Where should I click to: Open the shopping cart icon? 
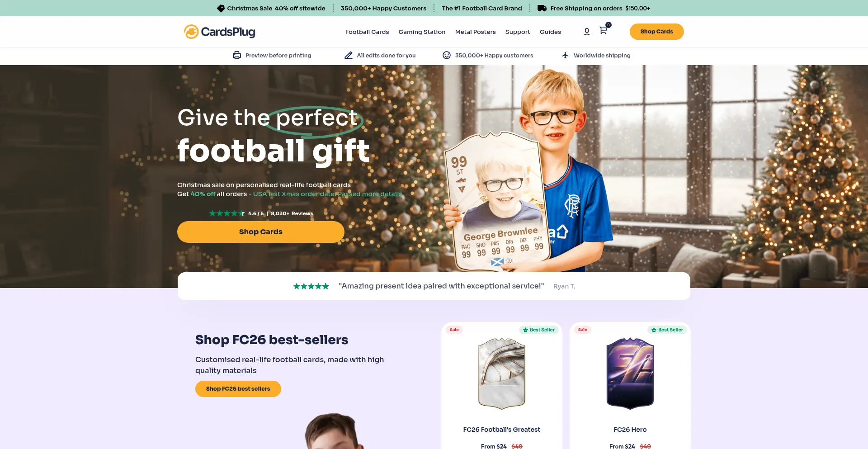click(x=604, y=31)
